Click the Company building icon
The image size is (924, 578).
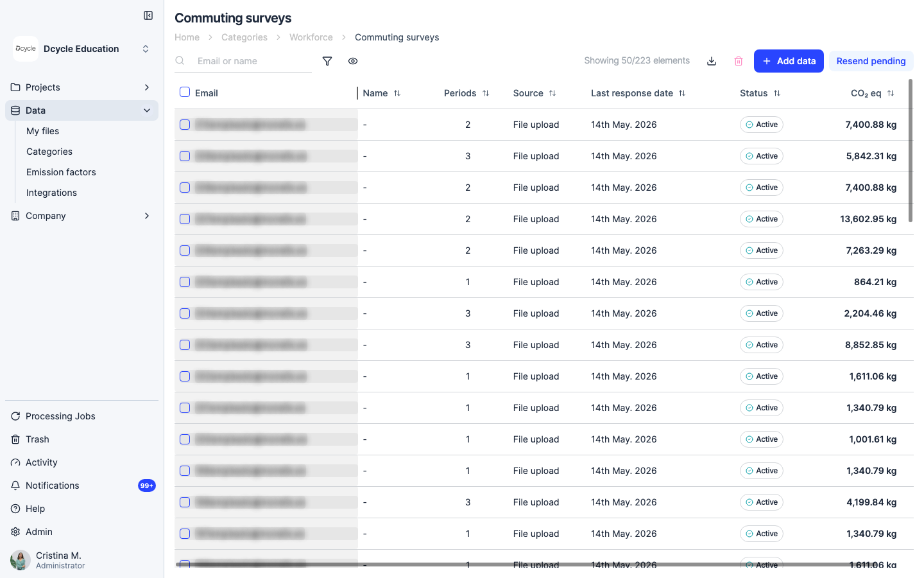click(x=15, y=216)
